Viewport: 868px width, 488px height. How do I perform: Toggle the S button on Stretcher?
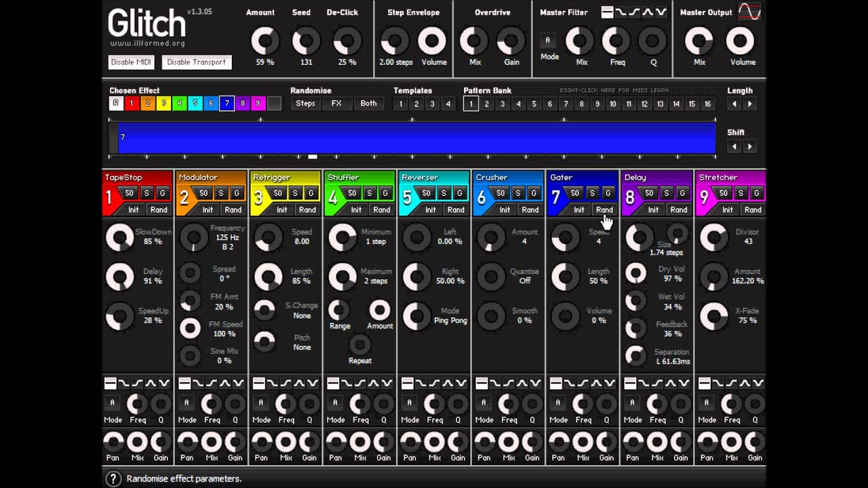point(741,194)
